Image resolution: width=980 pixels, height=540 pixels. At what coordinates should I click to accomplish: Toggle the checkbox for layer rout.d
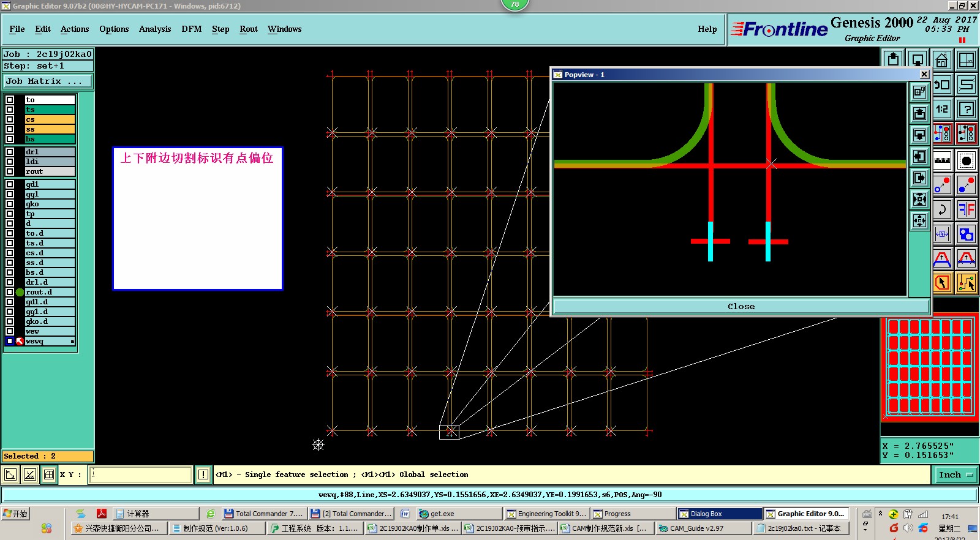coord(10,292)
